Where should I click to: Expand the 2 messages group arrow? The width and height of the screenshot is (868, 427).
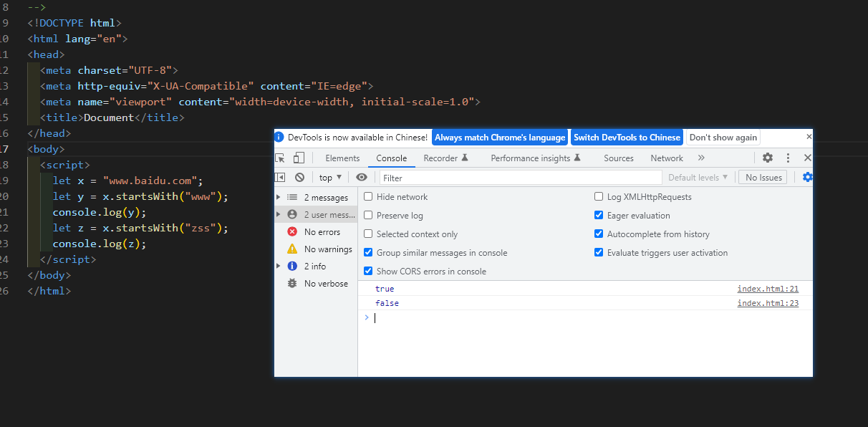tap(279, 197)
